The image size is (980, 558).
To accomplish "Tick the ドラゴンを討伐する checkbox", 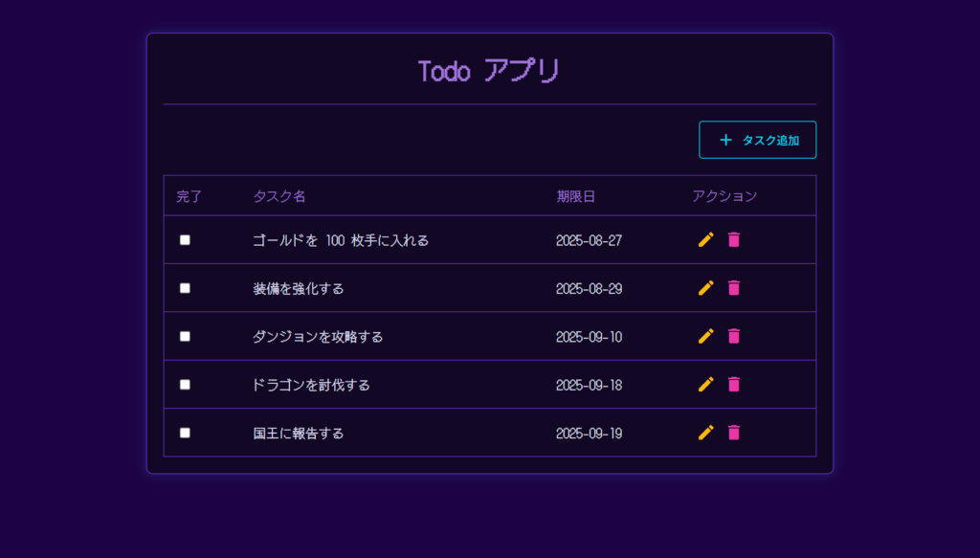I will point(185,385).
